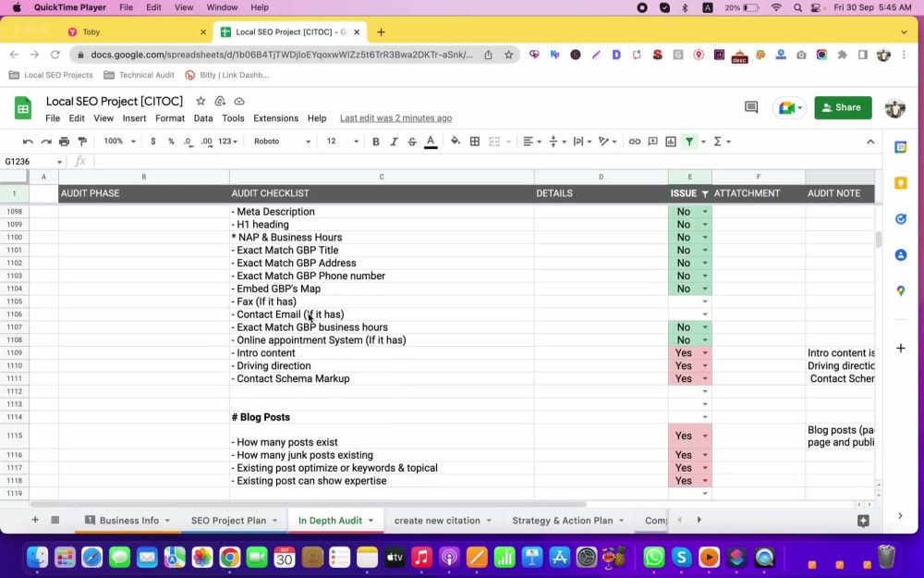This screenshot has width=924, height=578.
Task: Open the File menu in Sheets
Action: (53, 118)
